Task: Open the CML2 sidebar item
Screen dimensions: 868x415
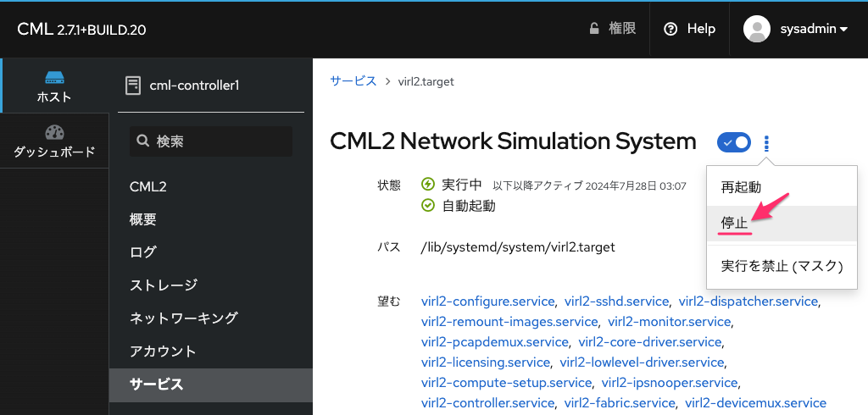Action: tap(211, 186)
